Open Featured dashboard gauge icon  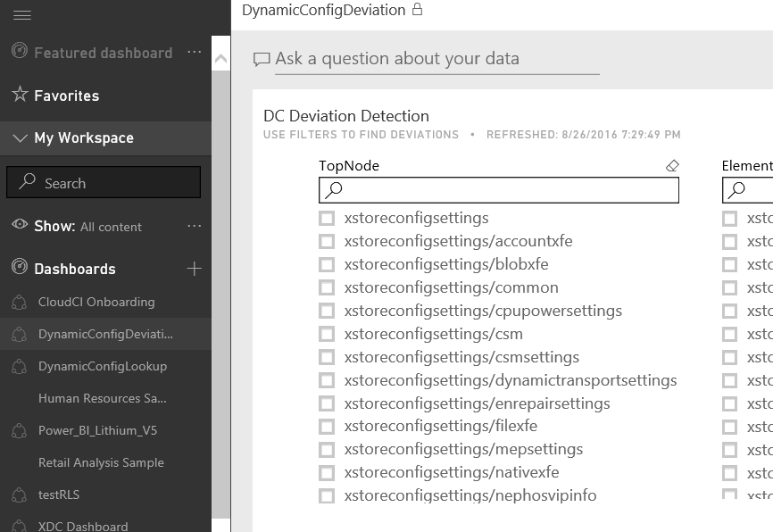click(x=20, y=51)
